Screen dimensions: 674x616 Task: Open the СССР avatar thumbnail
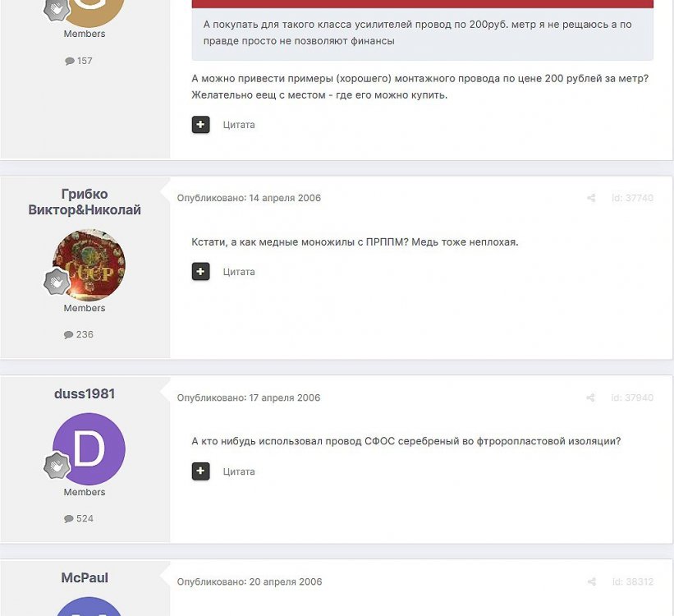(89, 265)
